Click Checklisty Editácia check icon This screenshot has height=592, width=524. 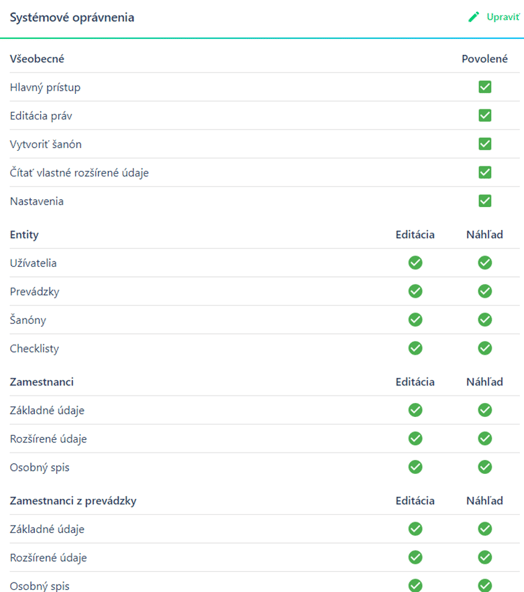pos(415,348)
